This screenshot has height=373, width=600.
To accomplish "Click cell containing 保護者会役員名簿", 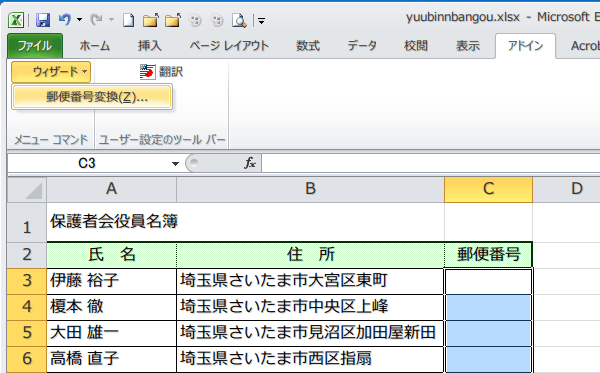I will point(111,222).
